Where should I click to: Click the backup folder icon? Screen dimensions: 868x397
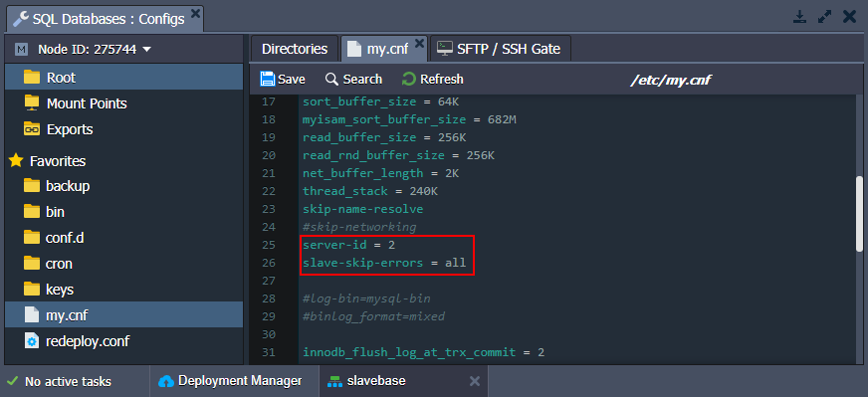[x=32, y=186]
